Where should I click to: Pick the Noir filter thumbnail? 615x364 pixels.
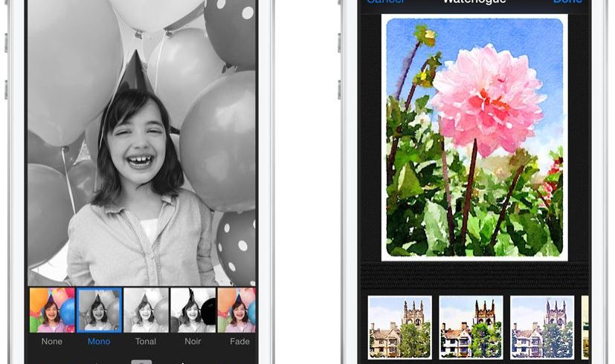193,310
